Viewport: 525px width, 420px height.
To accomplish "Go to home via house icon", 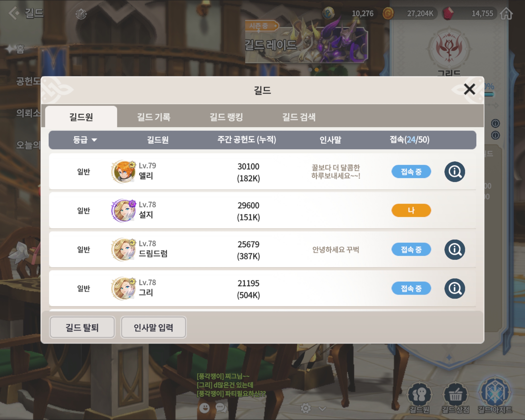I will click(x=506, y=13).
